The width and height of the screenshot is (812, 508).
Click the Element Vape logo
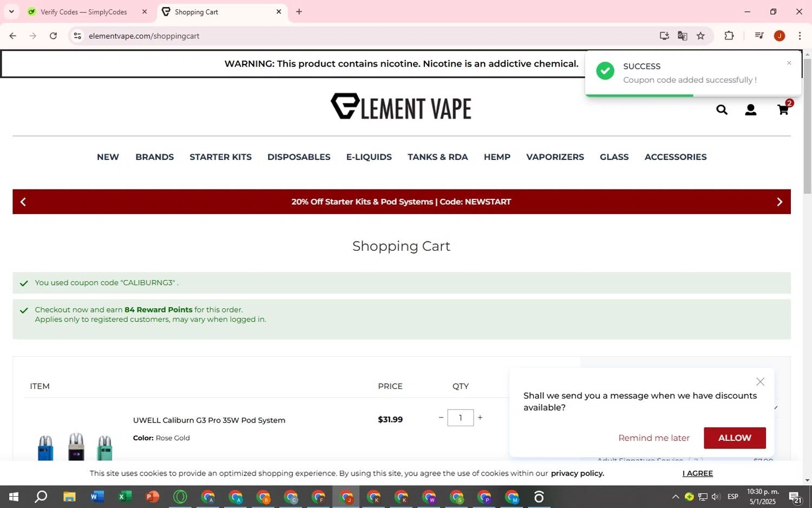tap(401, 107)
